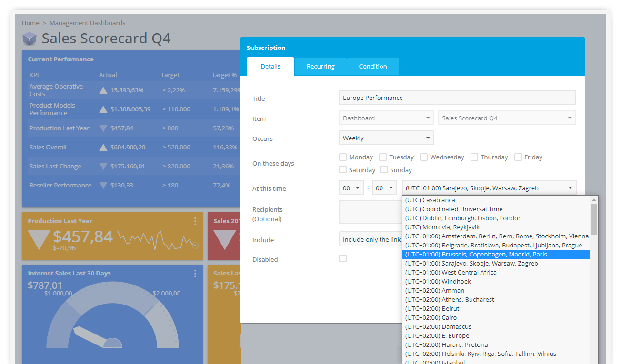Switch to the Condition tab
This screenshot has height=364, width=621.
373,67
